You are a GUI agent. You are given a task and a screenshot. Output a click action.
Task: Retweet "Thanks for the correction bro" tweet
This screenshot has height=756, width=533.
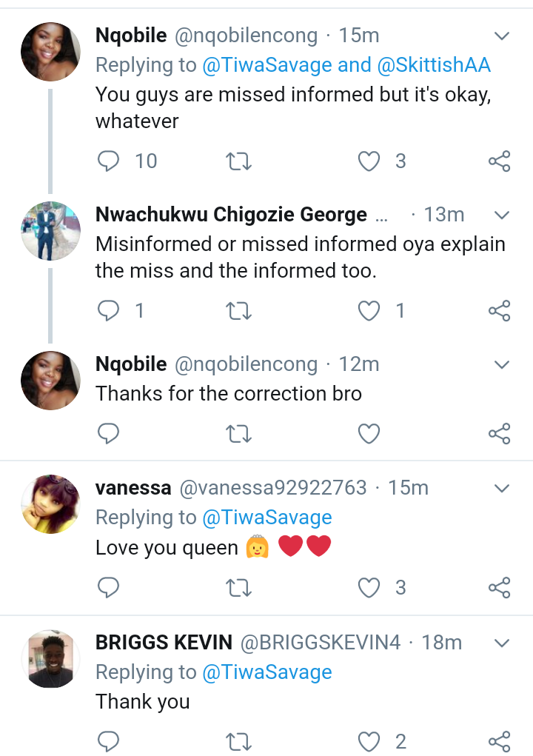pyautogui.click(x=238, y=433)
